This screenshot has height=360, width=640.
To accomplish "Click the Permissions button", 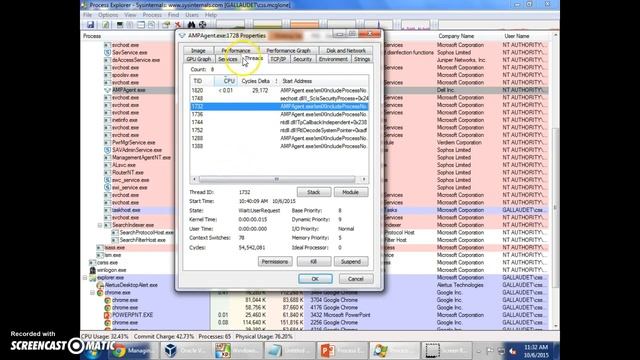I will click(275, 262).
